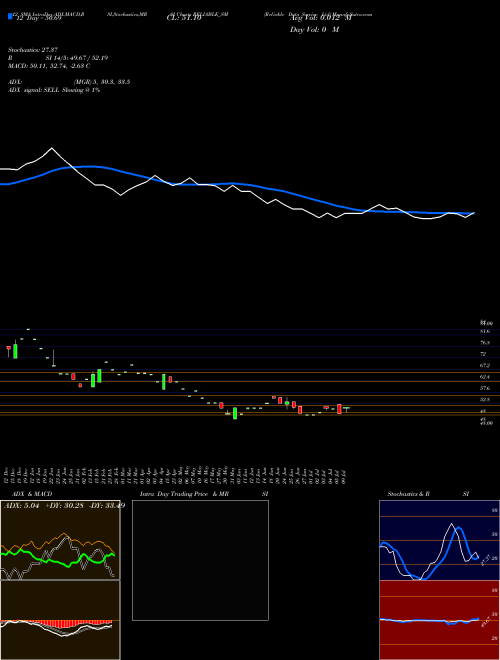Click the 45.00 bottom price axis label

pos(486,423)
